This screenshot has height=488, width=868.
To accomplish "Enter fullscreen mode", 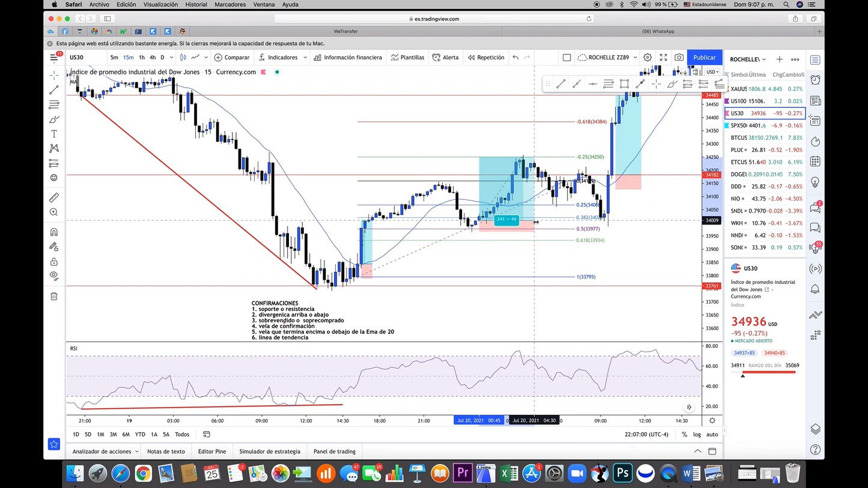I will click(663, 58).
